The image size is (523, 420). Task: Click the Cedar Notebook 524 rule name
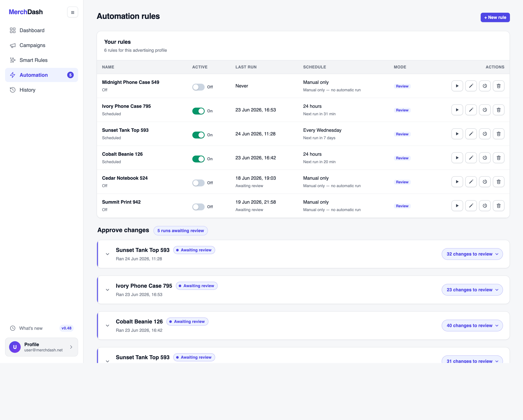[125, 178]
